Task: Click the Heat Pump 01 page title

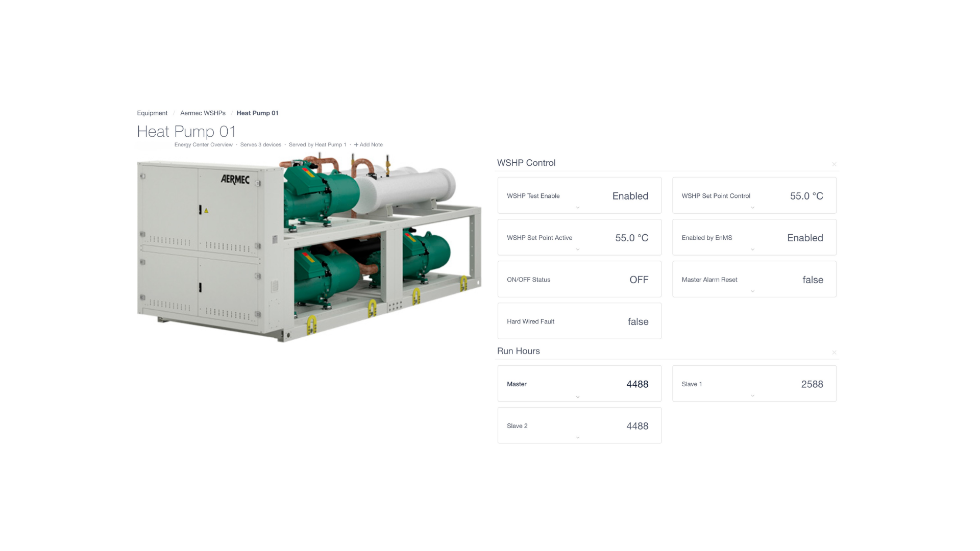Action: pos(186,132)
